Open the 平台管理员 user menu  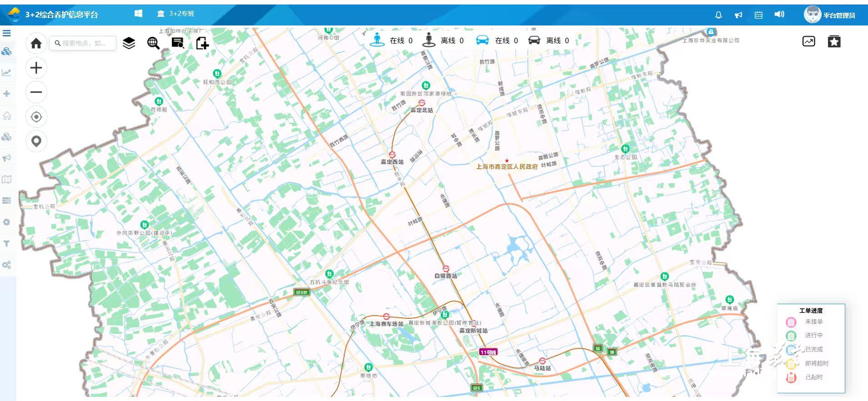(830, 15)
